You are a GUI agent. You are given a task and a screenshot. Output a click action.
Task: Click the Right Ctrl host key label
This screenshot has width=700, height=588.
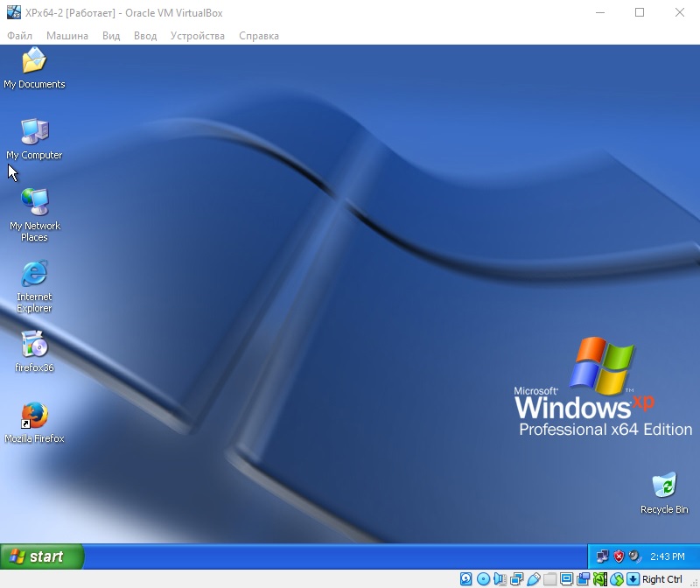pyautogui.click(x=662, y=579)
